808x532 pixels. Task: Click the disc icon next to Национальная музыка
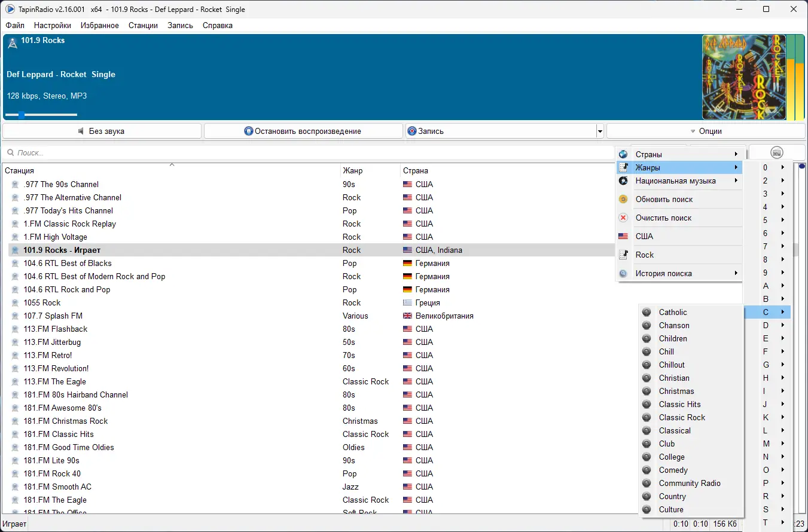[x=623, y=181]
